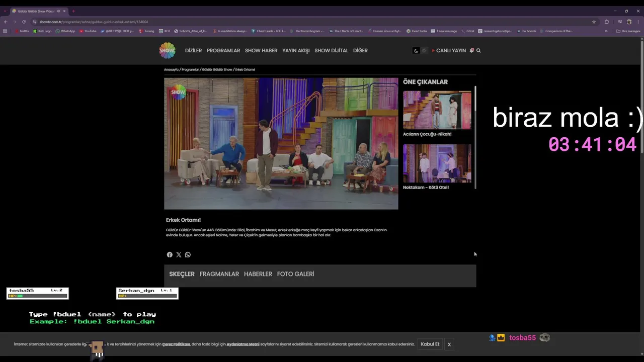Open the Acıların Çocuğu-Nikah! thumbnail
The width and height of the screenshot is (644, 362).
(437, 110)
